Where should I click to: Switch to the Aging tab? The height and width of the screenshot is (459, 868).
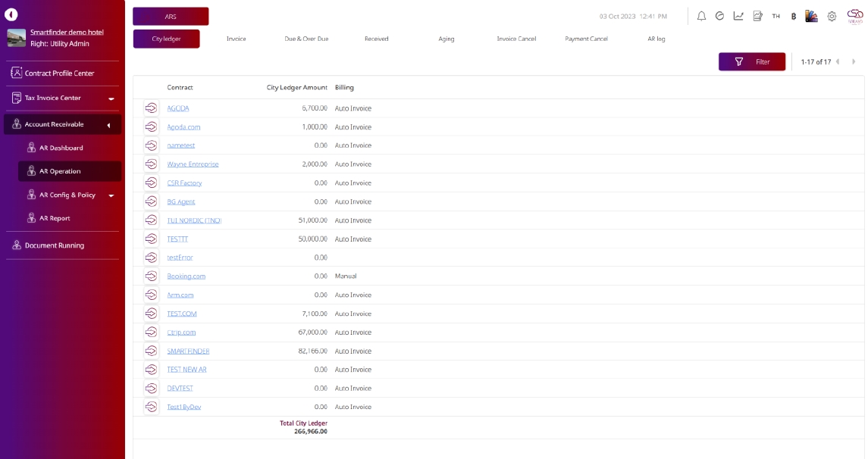[447, 39]
